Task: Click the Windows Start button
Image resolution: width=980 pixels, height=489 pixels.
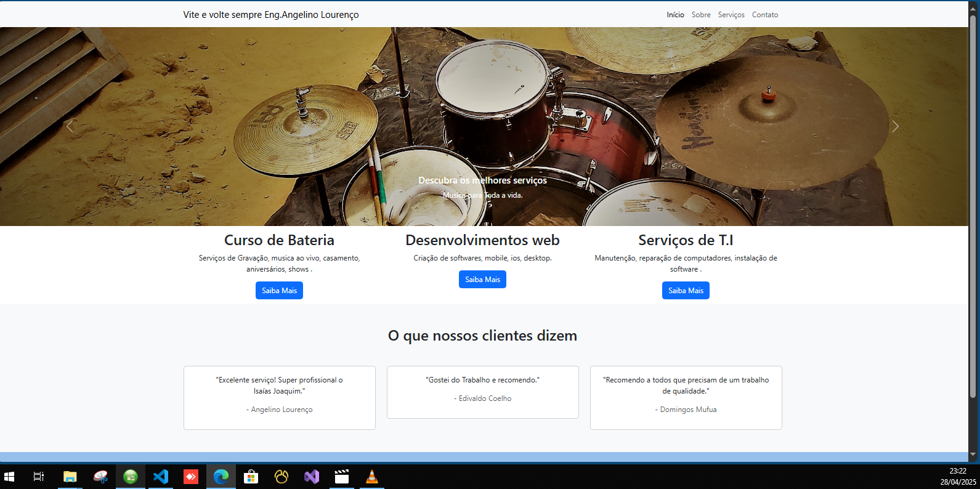Action: 9,477
